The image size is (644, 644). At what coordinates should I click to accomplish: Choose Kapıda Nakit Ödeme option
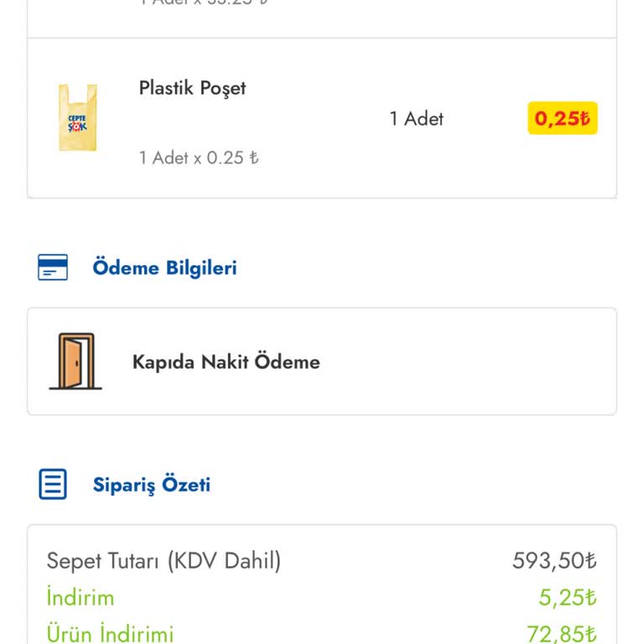pyautogui.click(x=226, y=362)
